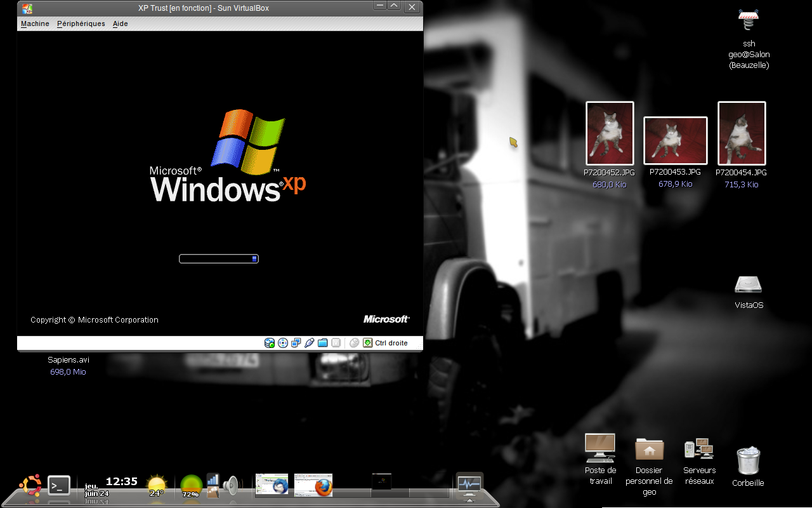
Task: Open the Aide menu
Action: (x=121, y=23)
